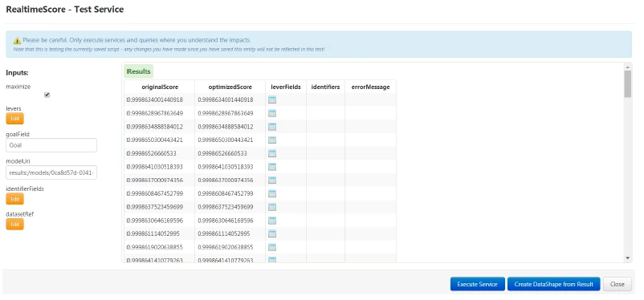The image size is (644, 300).
Task: Click the results scrollbar thumb
Action: pyautogui.click(x=627, y=83)
